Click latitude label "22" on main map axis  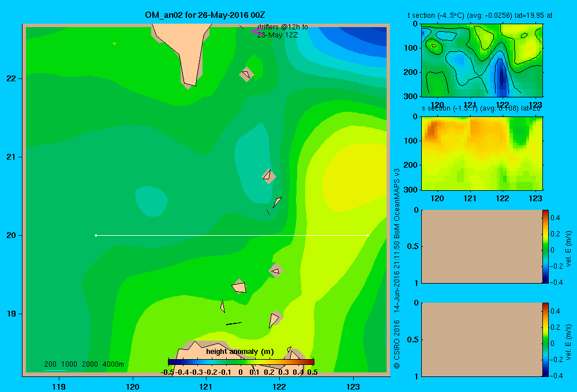[x=11, y=79]
